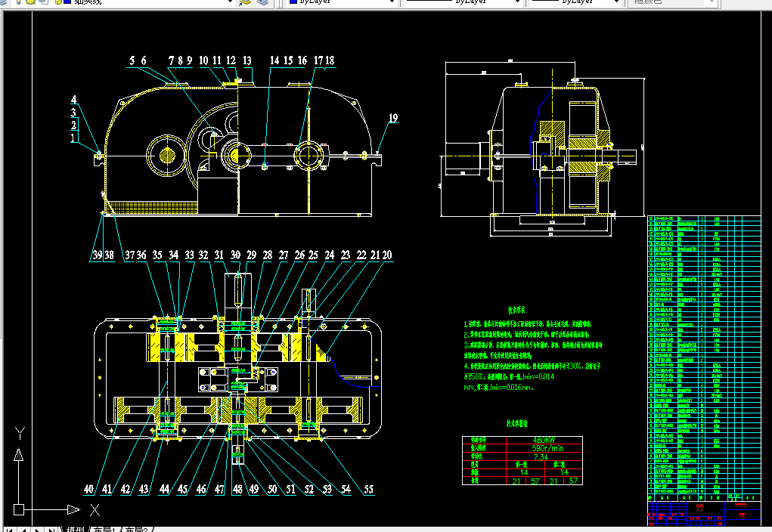Screen dimensions: 772x532
Task: Switch to the 模型 model tab
Action: pyautogui.click(x=76, y=530)
